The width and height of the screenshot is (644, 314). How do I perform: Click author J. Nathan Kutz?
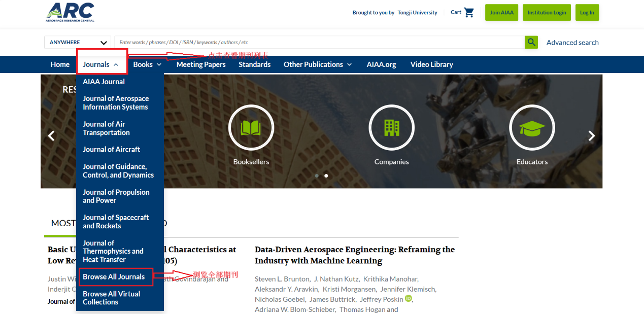336,279
